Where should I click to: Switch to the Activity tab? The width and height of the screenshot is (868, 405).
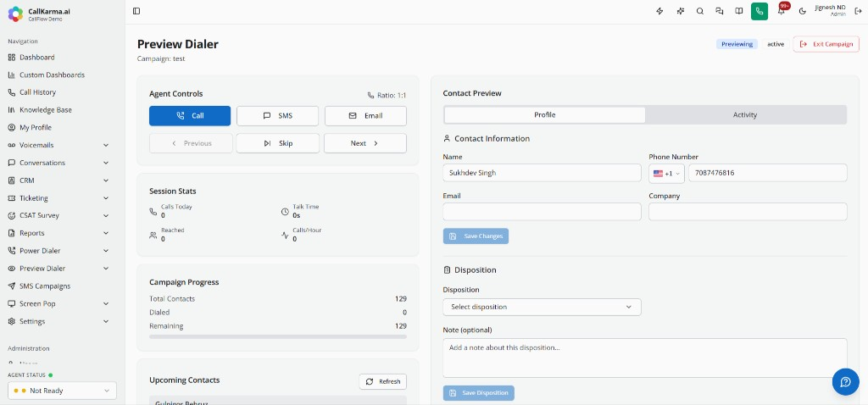coord(745,115)
